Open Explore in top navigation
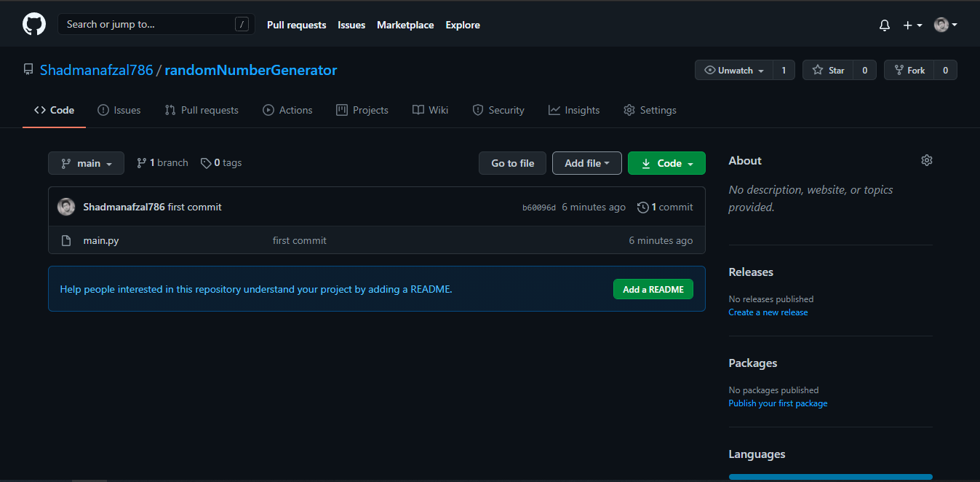The image size is (980, 482). pyautogui.click(x=463, y=25)
